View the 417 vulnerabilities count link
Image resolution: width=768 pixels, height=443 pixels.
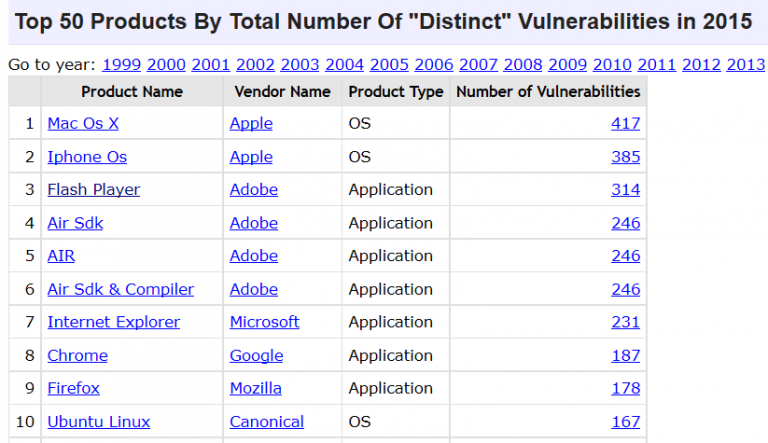pyautogui.click(x=625, y=124)
